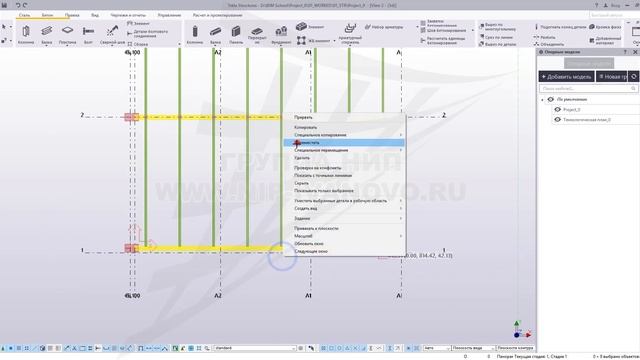Click the Вырез по многоугольнику tool
This screenshot has height=360, width=640.
[x=498, y=27]
